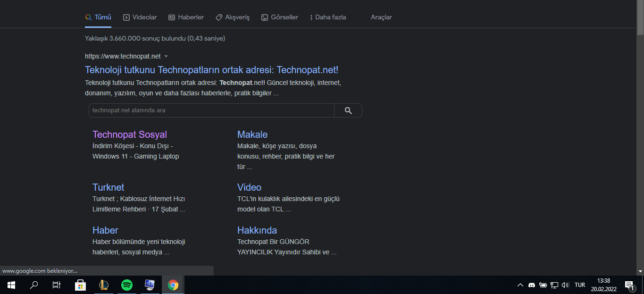Open the Araçlar menu
Screen dimensions: 644x294
pos(381,17)
